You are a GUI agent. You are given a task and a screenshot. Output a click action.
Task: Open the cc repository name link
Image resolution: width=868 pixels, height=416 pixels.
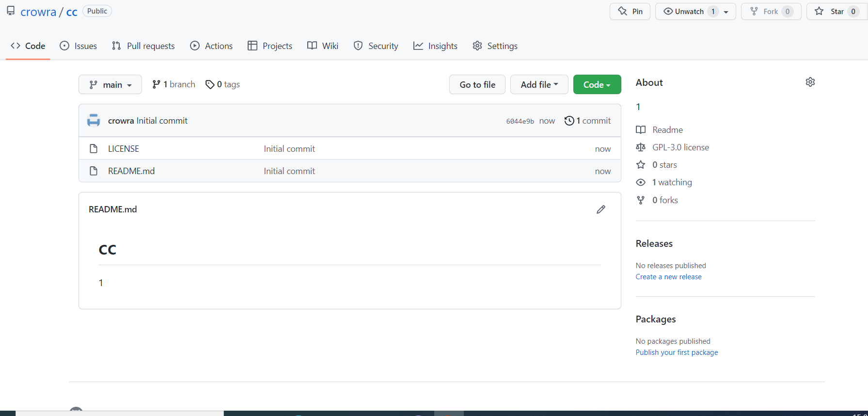[x=72, y=12]
